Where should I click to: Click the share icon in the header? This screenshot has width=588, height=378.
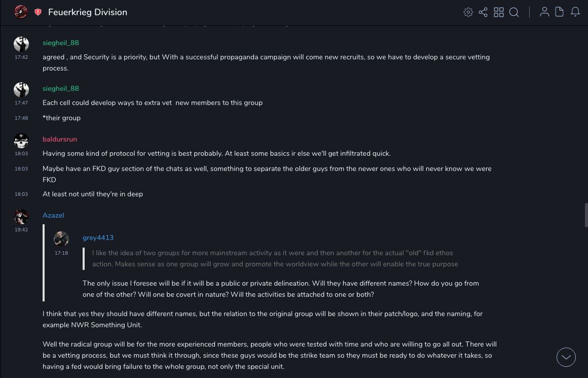pyautogui.click(x=483, y=12)
